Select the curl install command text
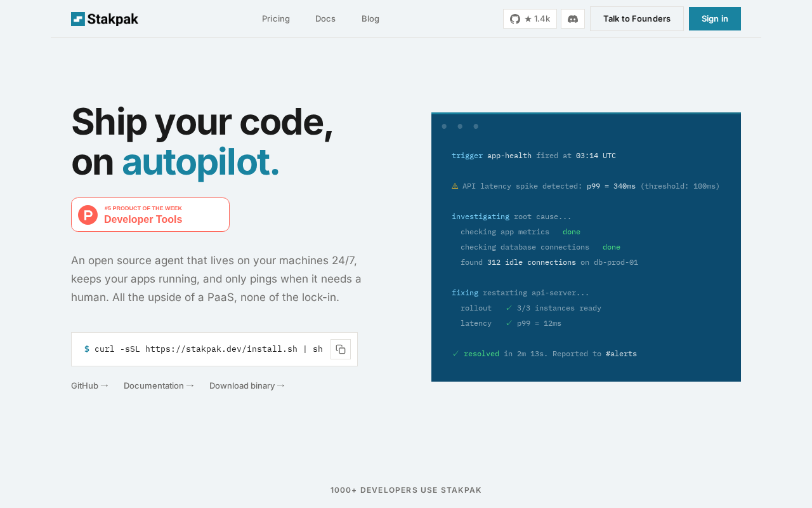 click(208, 349)
